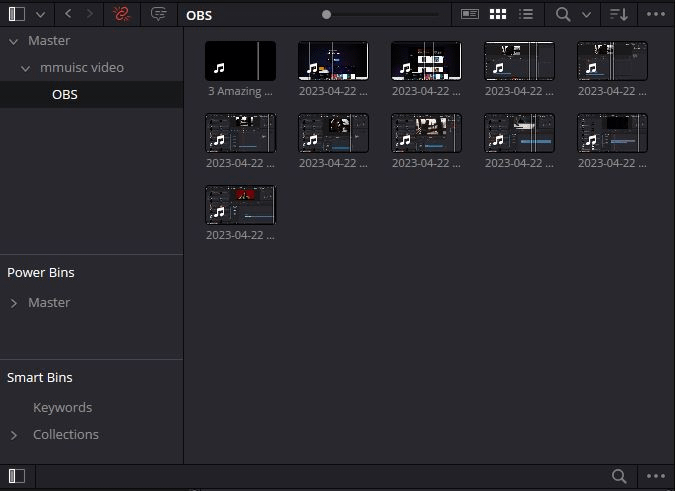Open the top-right three-dot options menu
This screenshot has width=675, height=491.
pyautogui.click(x=656, y=14)
